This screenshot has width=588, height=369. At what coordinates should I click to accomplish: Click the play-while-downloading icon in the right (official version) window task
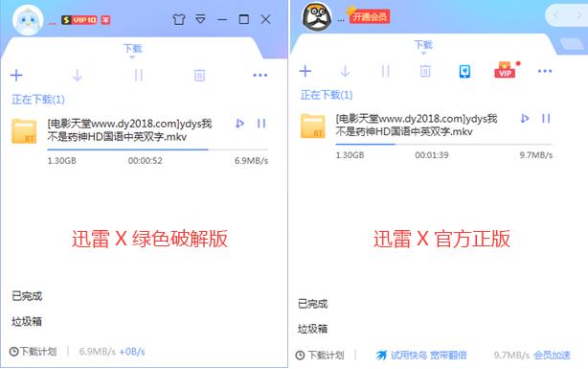pos(525,118)
